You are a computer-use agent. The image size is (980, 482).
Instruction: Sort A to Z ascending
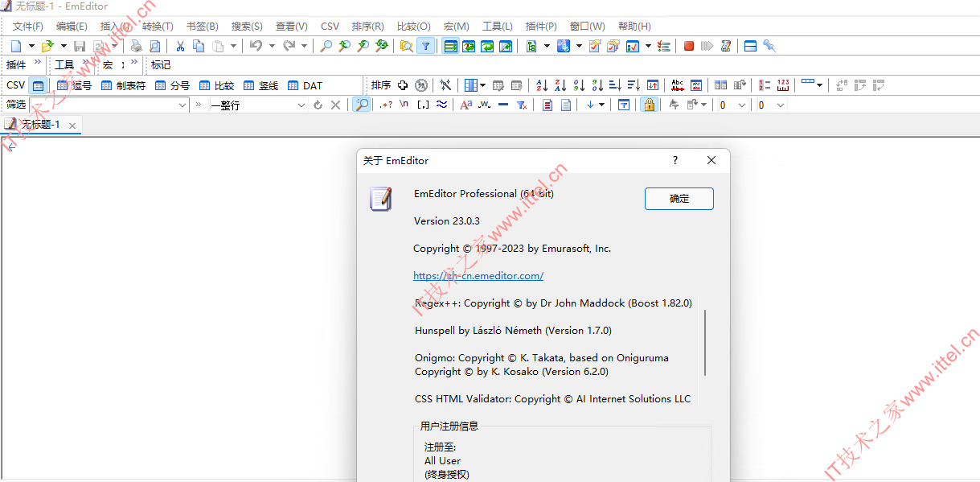click(542, 85)
